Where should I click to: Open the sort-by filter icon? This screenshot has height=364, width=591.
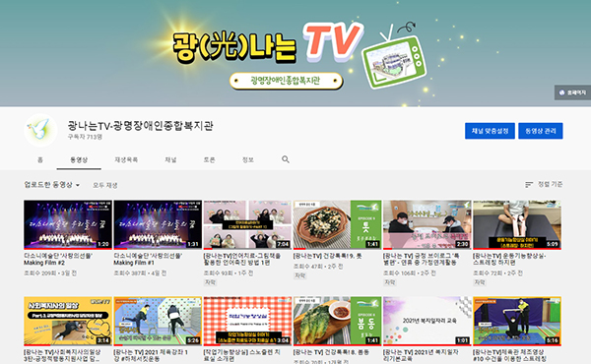click(529, 184)
